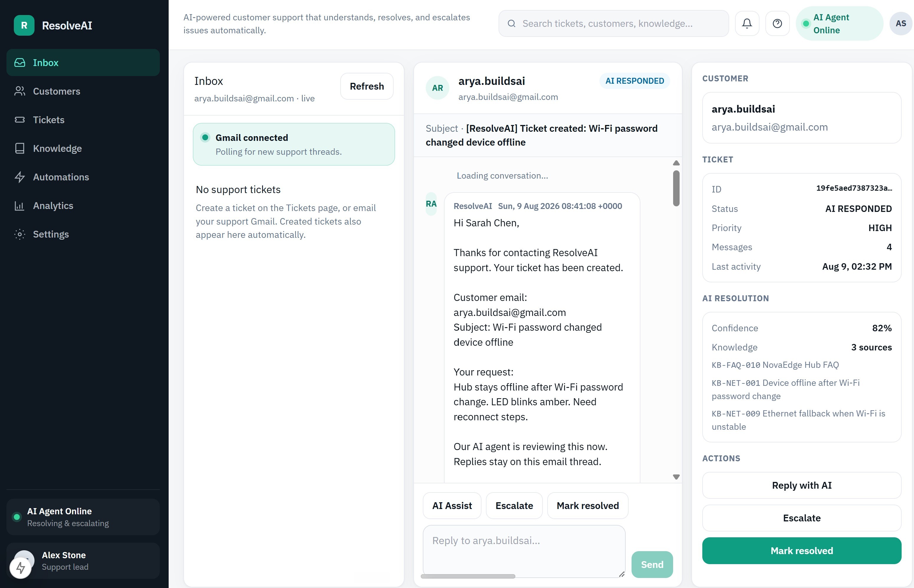Refresh the inbox
This screenshot has width=914, height=588.
(367, 86)
